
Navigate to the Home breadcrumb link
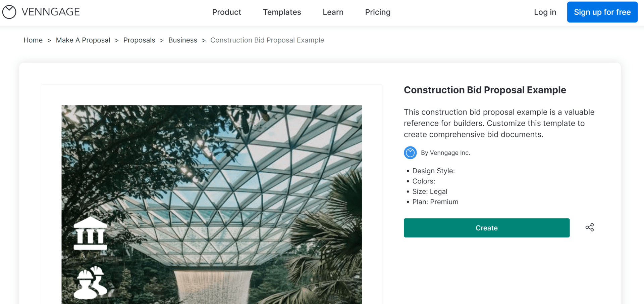[x=33, y=40]
